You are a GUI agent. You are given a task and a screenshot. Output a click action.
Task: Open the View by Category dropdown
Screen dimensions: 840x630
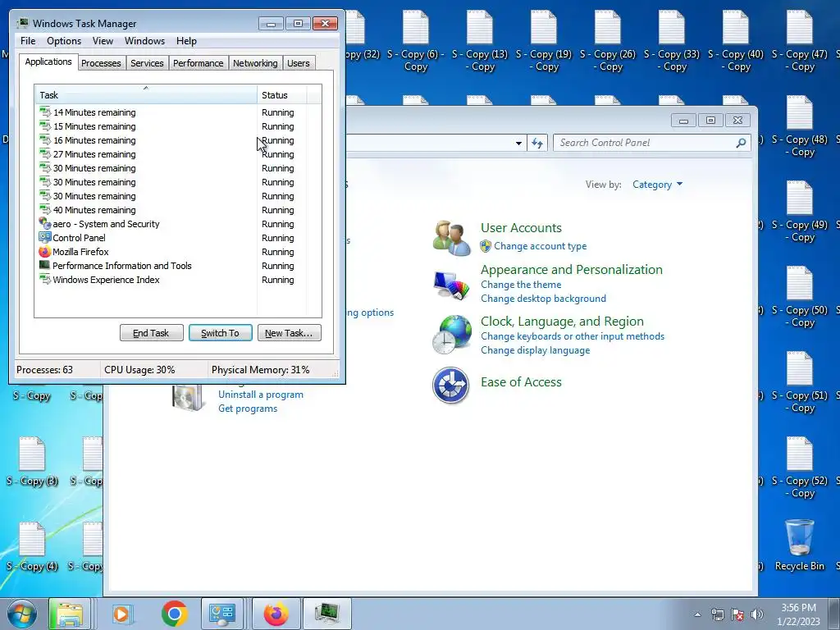657,185
